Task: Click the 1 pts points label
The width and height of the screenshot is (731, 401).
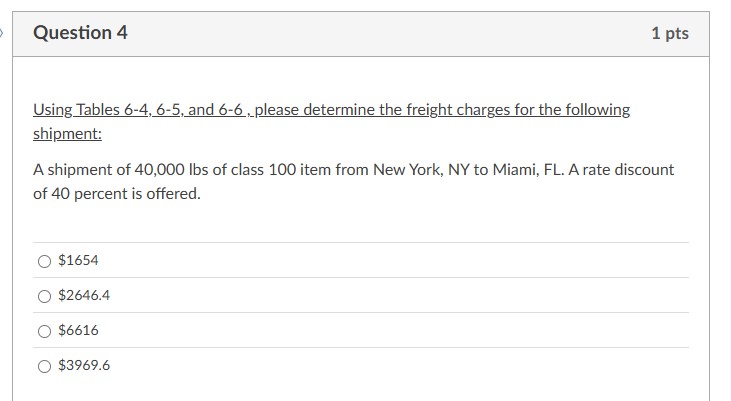Action: (x=669, y=34)
